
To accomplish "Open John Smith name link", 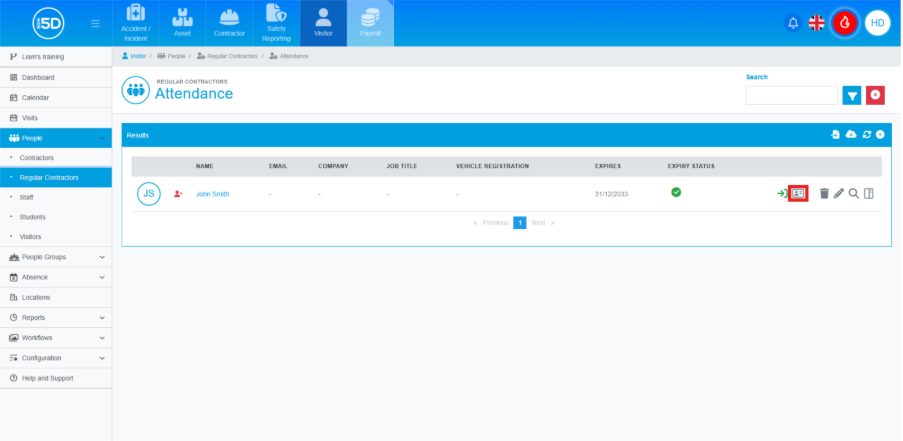I will pos(212,194).
